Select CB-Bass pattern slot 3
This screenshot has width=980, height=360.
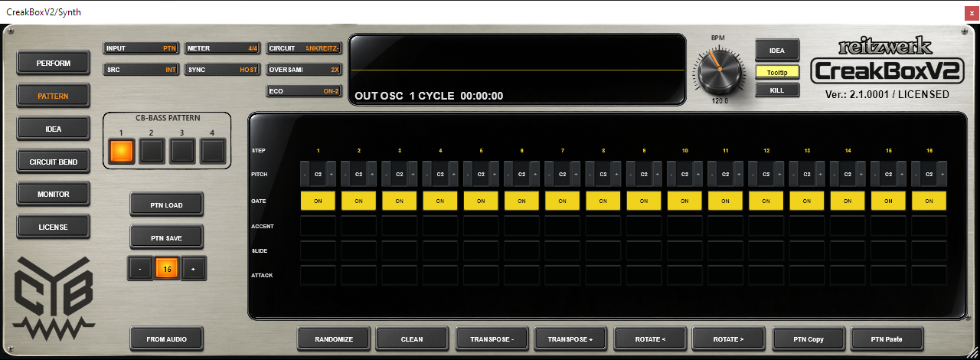pos(182,151)
